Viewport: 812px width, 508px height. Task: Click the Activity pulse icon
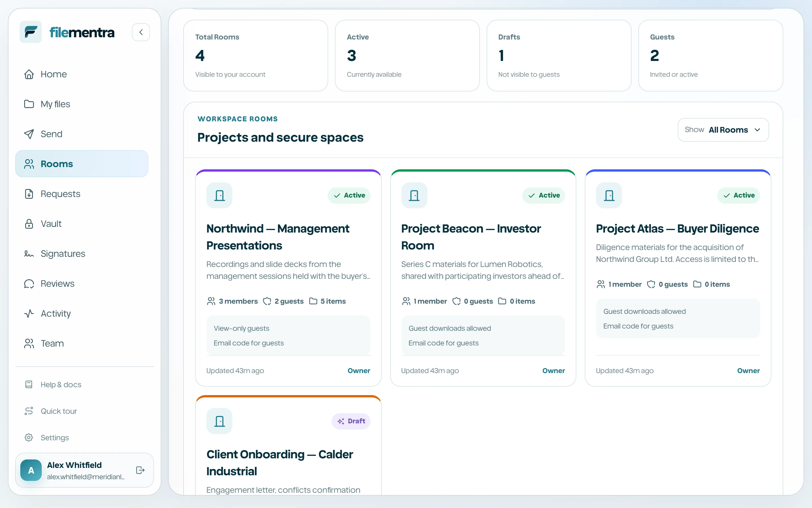29,314
